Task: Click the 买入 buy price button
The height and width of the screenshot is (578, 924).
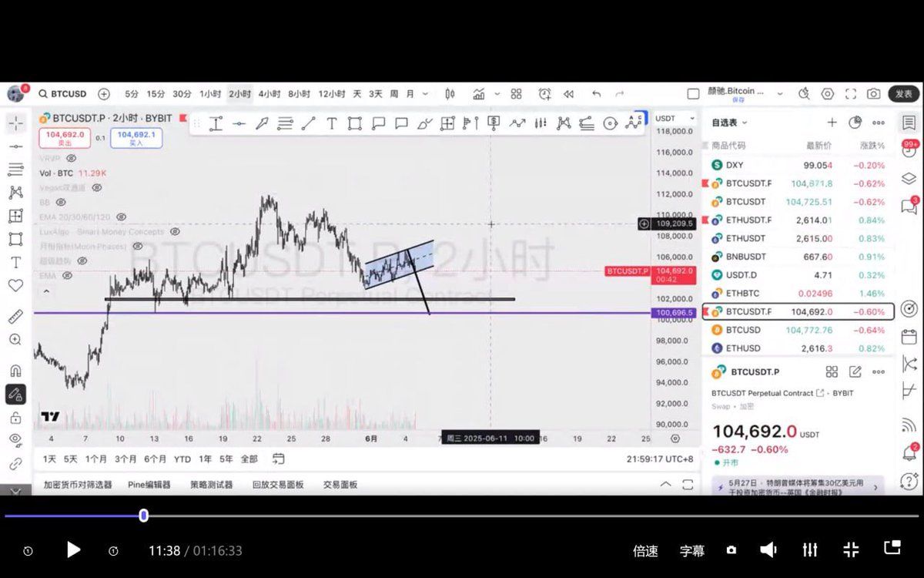Action: point(136,138)
